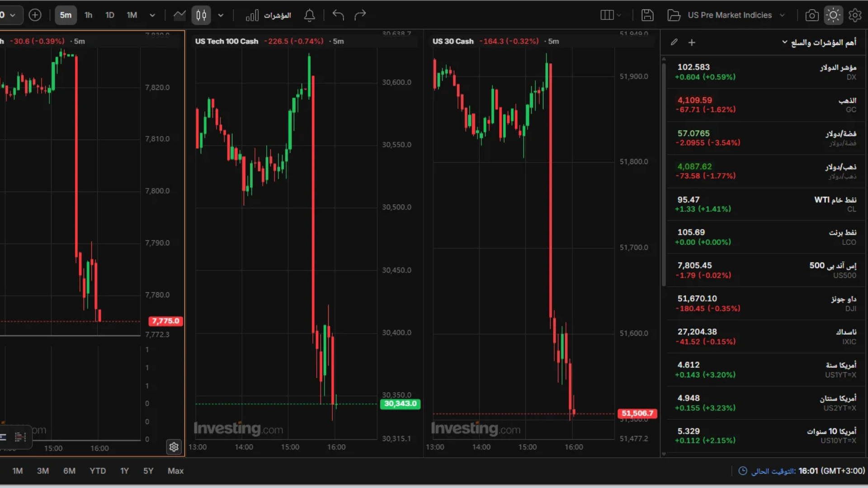Select the IXIC Nasdaq row
Viewport: 868px width, 488px height.
[766, 337]
